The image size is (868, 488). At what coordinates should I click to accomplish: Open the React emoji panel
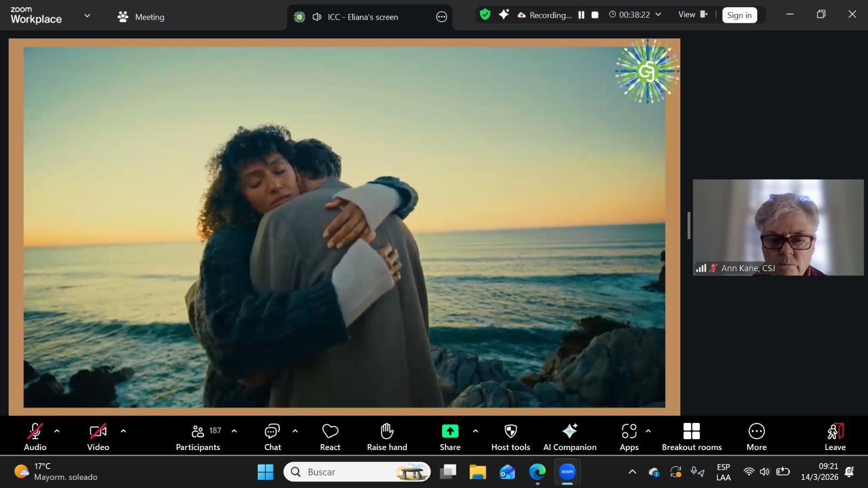click(330, 436)
